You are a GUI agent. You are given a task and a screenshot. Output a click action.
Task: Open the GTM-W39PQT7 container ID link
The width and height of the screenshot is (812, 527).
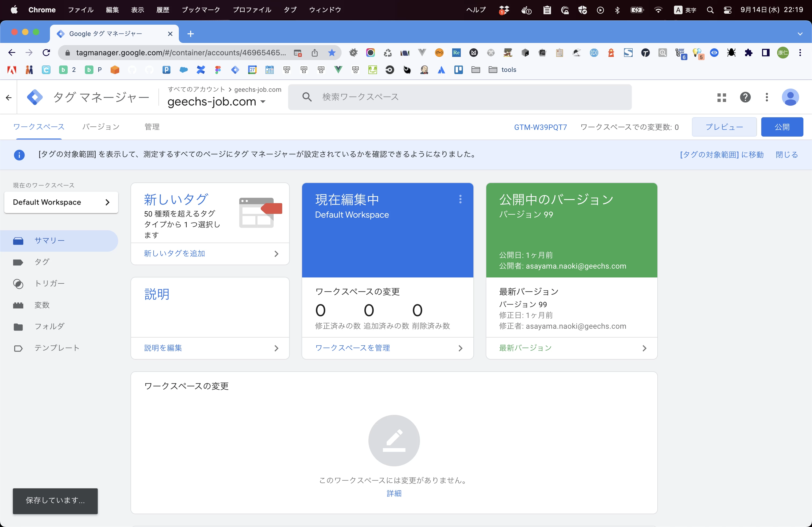click(541, 127)
